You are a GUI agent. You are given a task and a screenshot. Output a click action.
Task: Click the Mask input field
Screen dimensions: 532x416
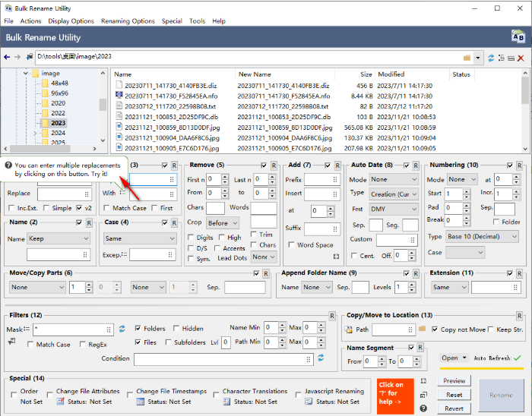point(73,329)
